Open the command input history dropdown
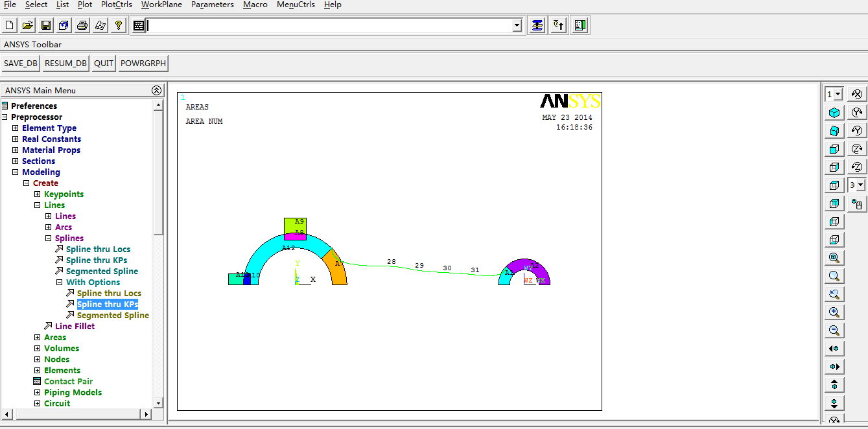Viewport: 868px width, 429px height. point(517,25)
